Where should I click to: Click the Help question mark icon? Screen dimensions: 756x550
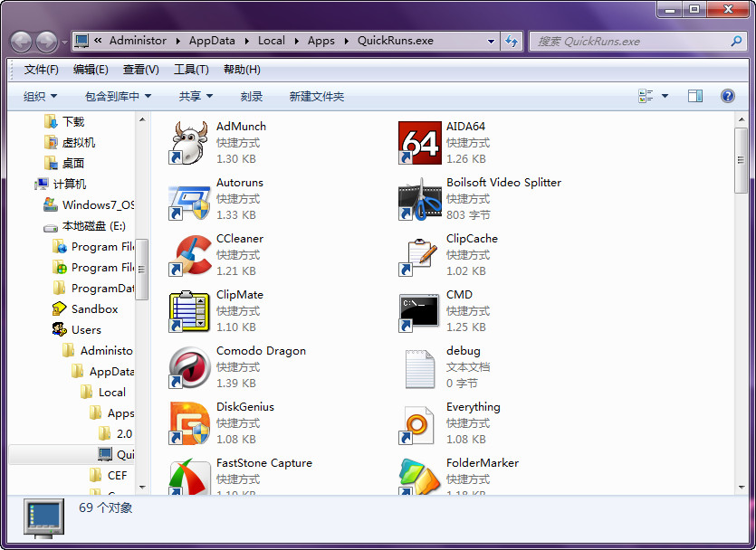pyautogui.click(x=727, y=96)
